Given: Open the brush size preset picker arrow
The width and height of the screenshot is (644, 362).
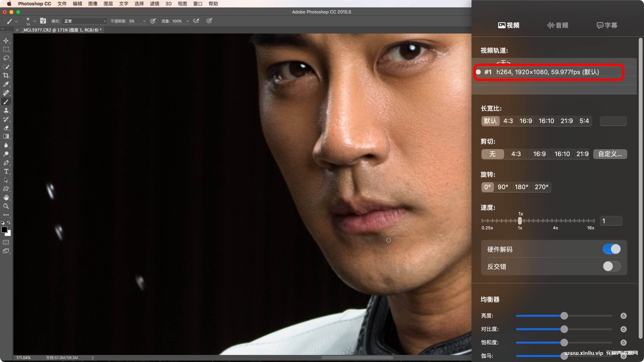Looking at the screenshot, I should tap(35, 21).
